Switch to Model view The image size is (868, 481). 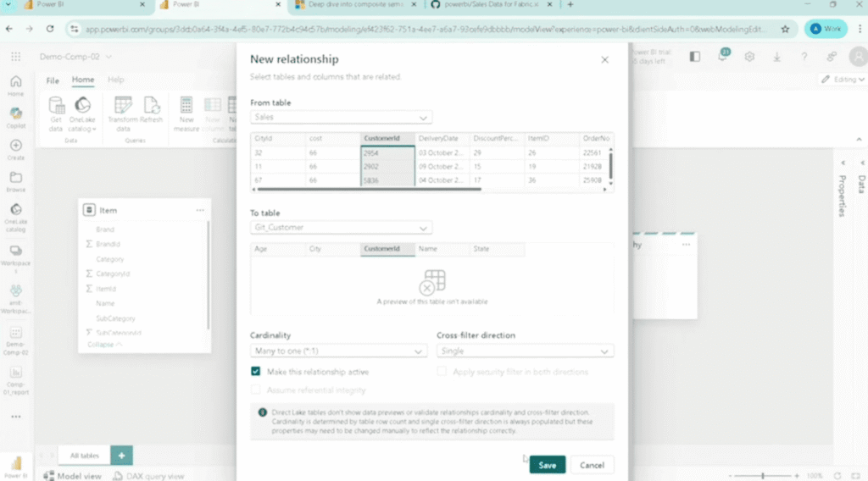pos(73,475)
